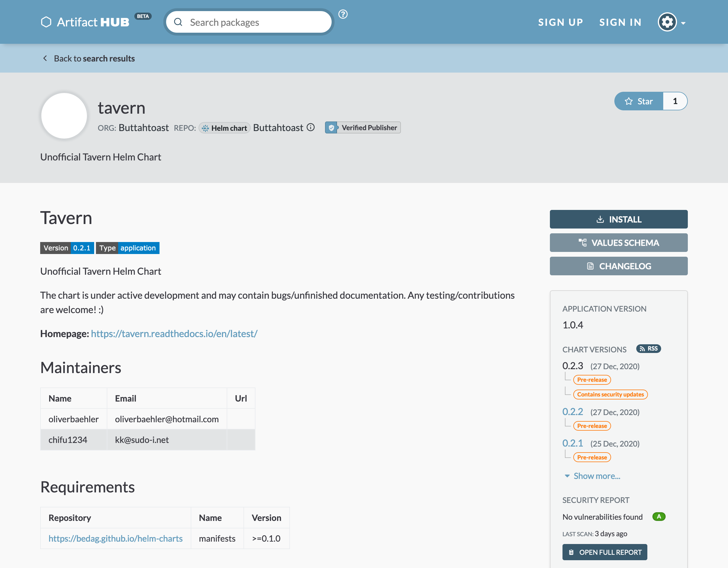Click the Pre-release badge under 0.2.2
728x568 pixels.
click(592, 426)
